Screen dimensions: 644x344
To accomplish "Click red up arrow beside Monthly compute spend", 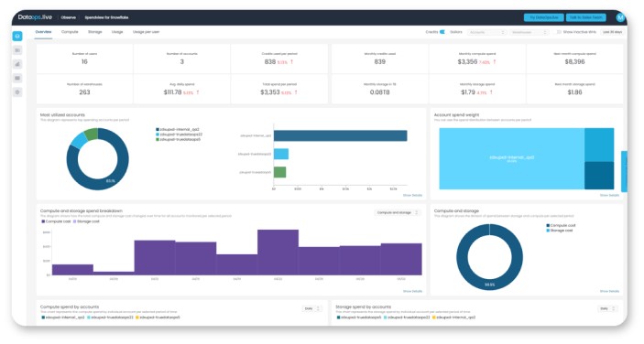I will click(495, 62).
